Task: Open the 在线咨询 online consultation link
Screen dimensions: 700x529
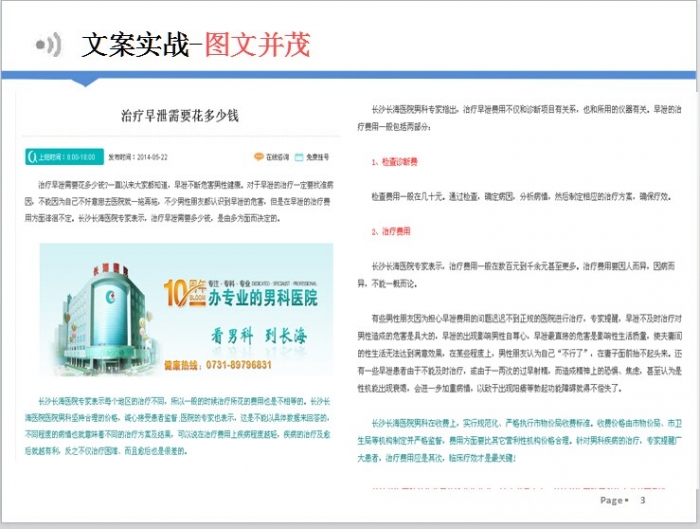Action: pos(276,157)
